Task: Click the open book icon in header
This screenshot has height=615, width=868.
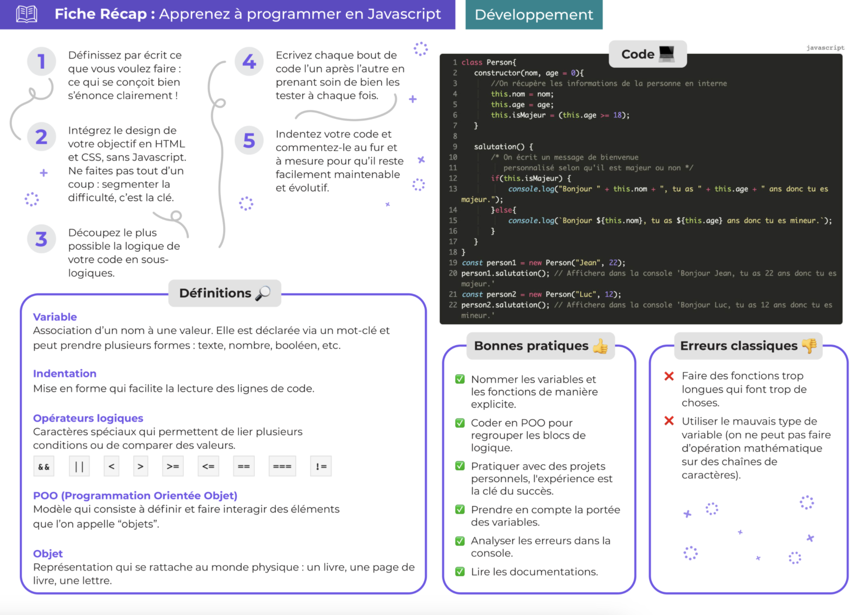Action: click(x=26, y=14)
